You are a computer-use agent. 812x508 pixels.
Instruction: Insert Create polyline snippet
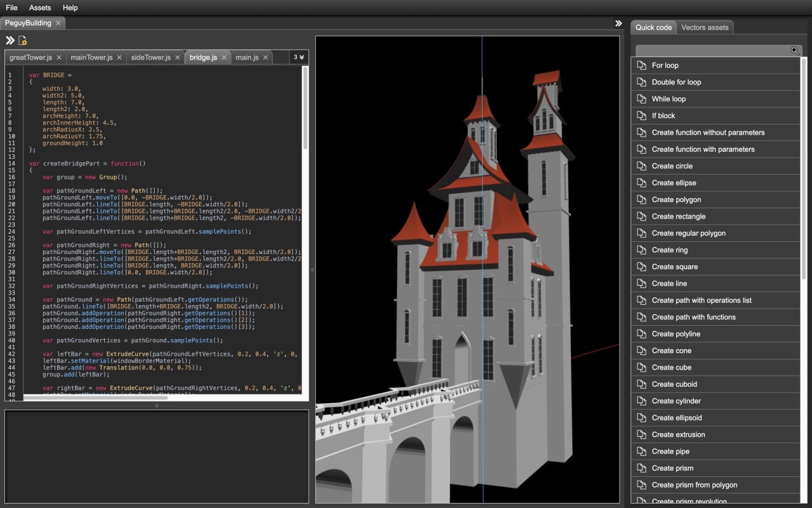point(716,334)
